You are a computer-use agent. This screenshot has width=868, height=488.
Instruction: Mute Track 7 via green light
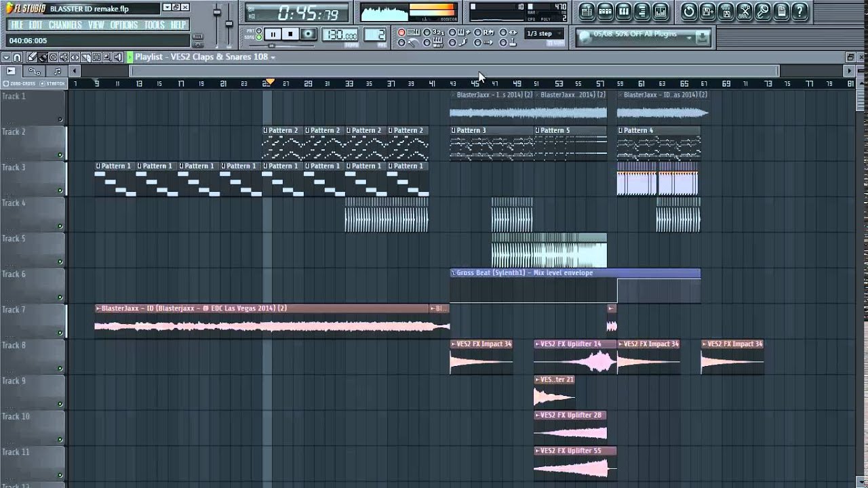click(60, 333)
